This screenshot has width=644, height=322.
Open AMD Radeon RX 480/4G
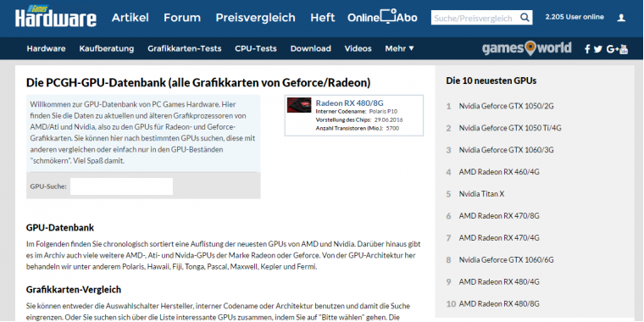(x=499, y=281)
